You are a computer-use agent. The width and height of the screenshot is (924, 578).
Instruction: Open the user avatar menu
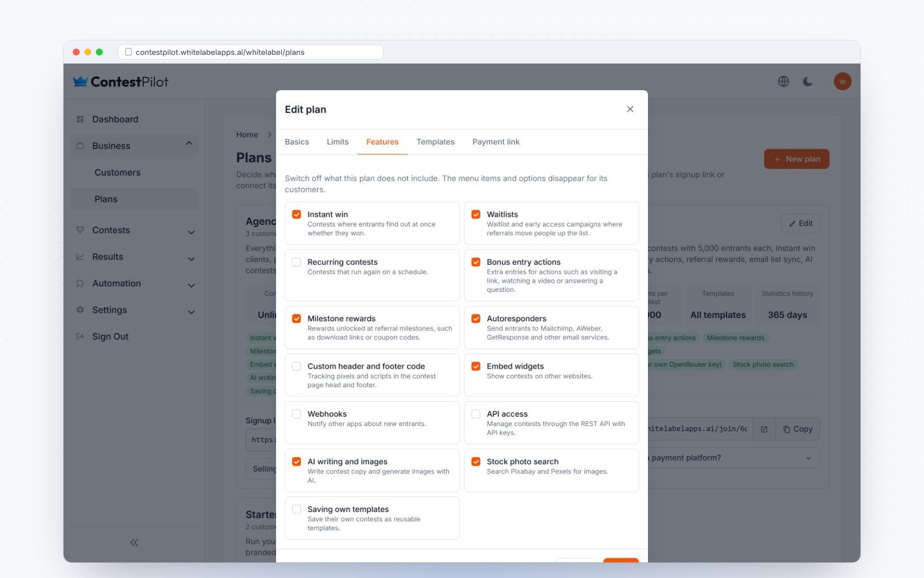(842, 81)
